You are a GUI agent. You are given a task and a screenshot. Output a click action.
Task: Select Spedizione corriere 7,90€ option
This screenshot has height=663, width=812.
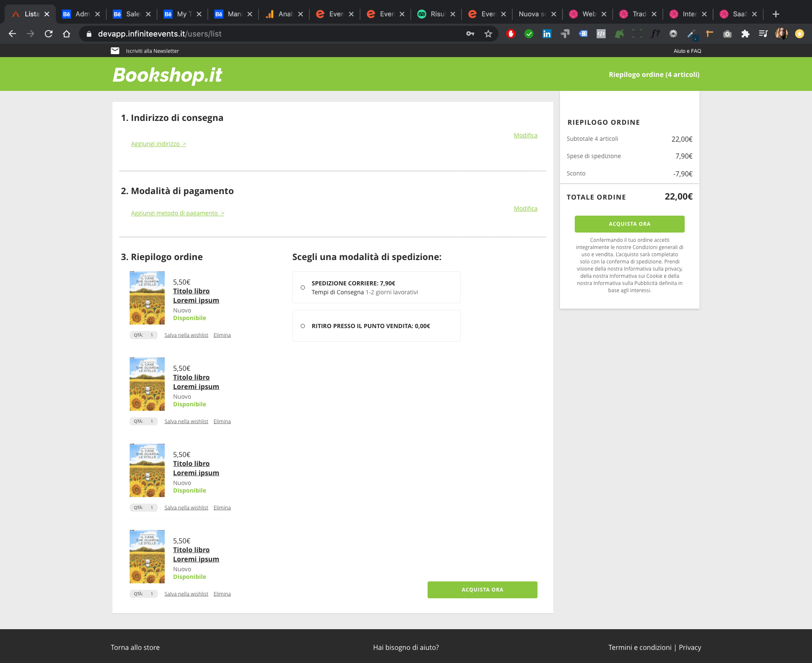coord(303,288)
